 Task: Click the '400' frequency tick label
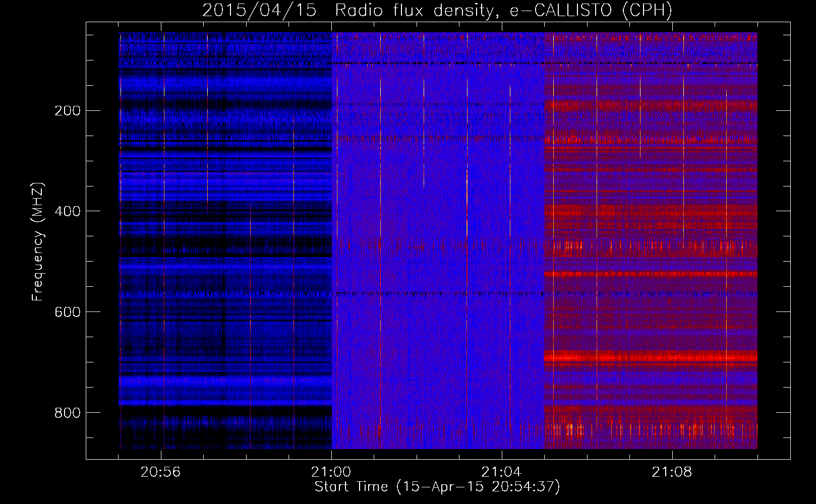68,211
